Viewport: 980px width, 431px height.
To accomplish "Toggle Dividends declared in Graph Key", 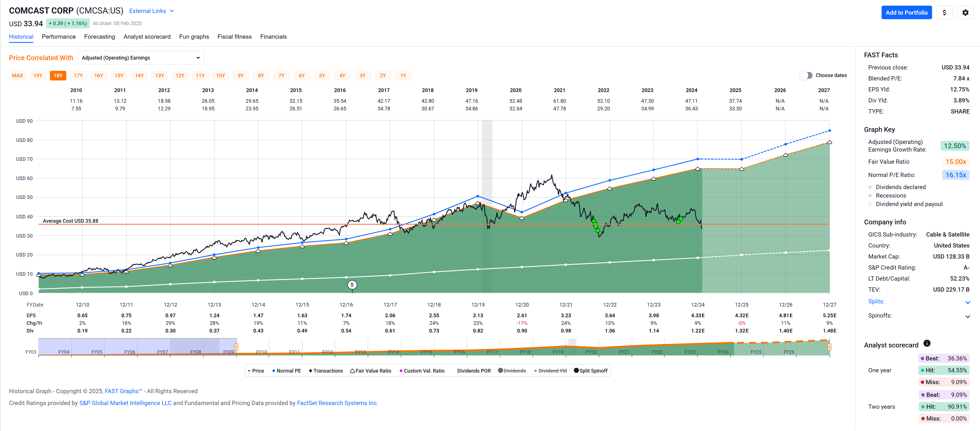I will click(896, 187).
